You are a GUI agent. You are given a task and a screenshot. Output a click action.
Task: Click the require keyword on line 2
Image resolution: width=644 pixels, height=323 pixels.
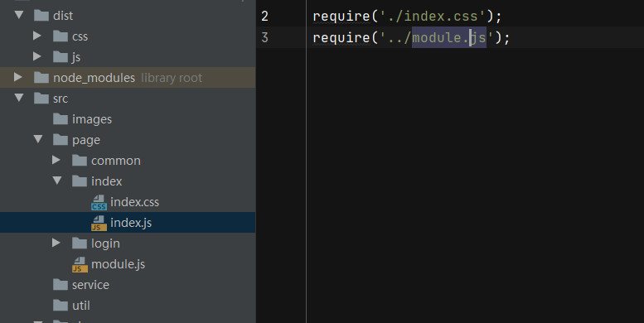coord(341,17)
